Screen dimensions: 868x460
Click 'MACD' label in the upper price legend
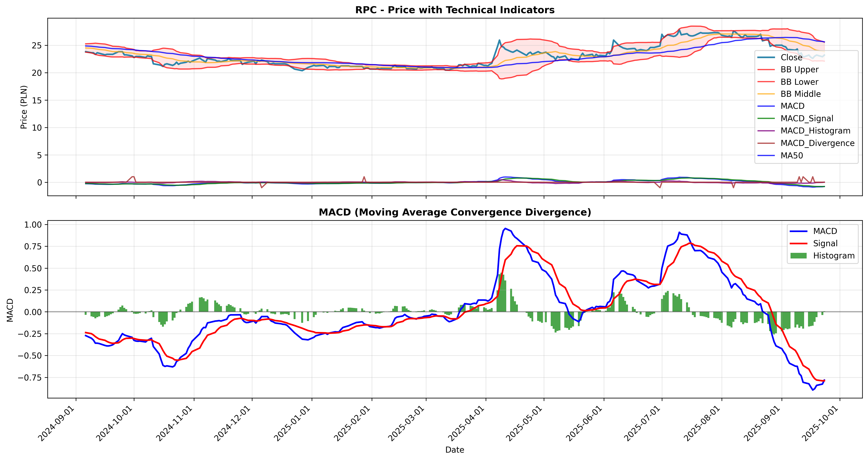coord(792,106)
